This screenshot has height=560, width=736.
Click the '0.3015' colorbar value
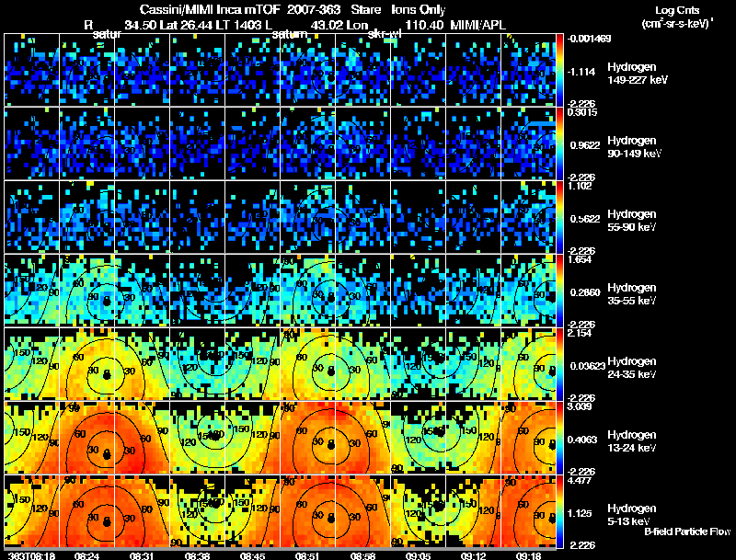click(582, 112)
